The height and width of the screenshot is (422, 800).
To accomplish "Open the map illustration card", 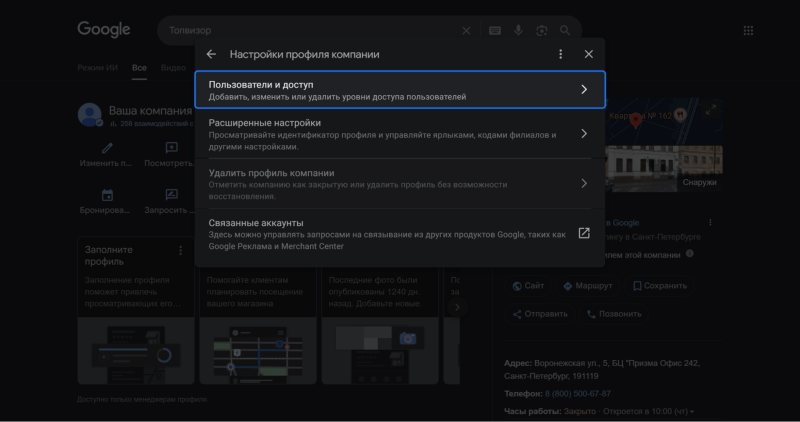I will click(x=258, y=350).
